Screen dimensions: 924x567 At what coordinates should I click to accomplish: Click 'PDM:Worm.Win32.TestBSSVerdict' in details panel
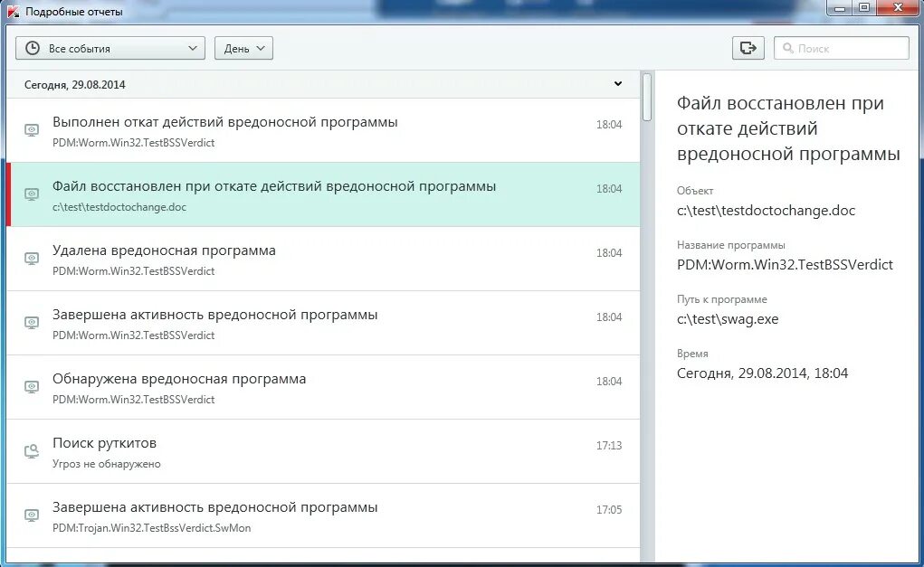785,265
